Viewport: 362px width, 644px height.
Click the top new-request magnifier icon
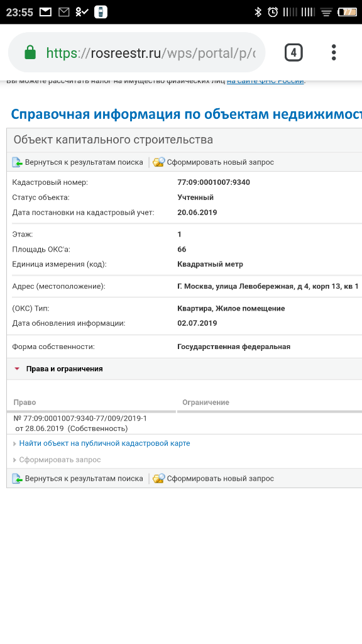click(x=158, y=162)
